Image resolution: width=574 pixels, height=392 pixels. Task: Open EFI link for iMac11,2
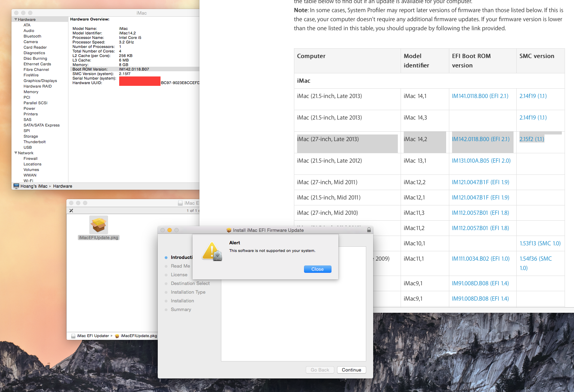click(481, 228)
